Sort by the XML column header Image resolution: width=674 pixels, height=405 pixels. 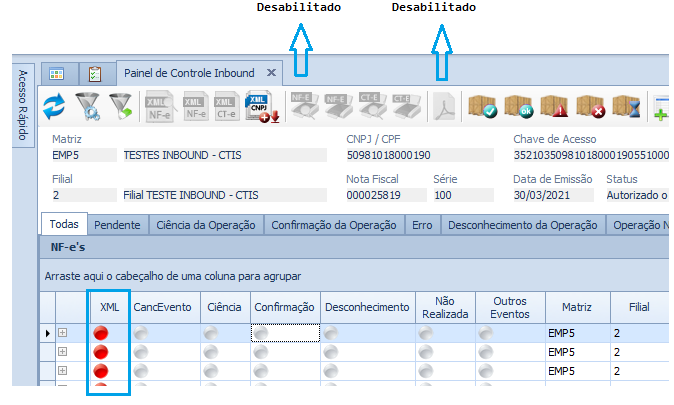pyautogui.click(x=109, y=307)
